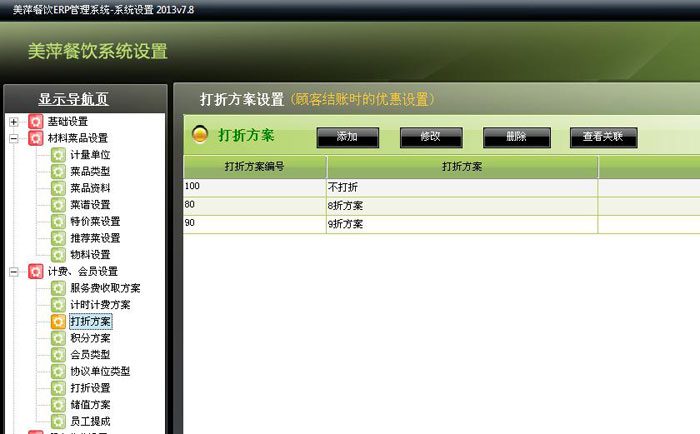Expand the 基础设置 tree node
700x434 pixels.
(x=14, y=122)
